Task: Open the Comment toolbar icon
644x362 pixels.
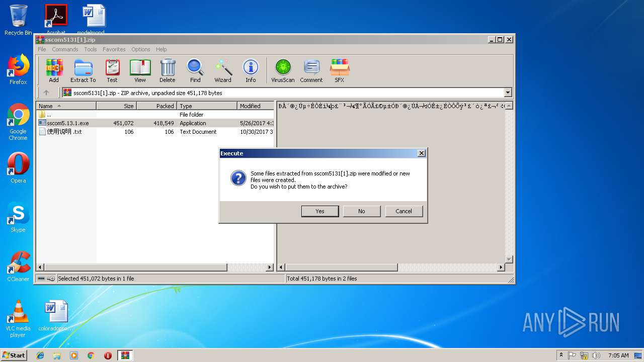Action: coord(311,71)
